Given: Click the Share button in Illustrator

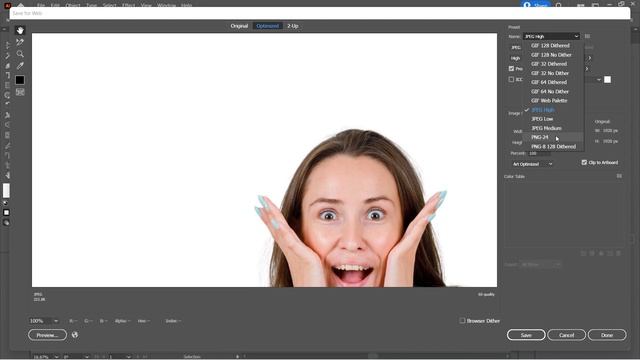Looking at the screenshot, I should 536,5.
